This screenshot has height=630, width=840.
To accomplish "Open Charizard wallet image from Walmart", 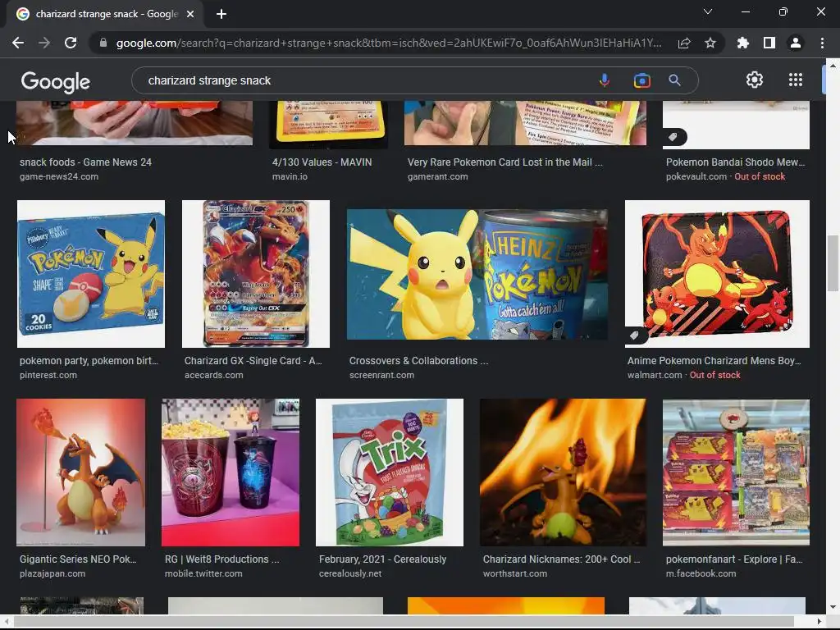I will [x=717, y=274].
